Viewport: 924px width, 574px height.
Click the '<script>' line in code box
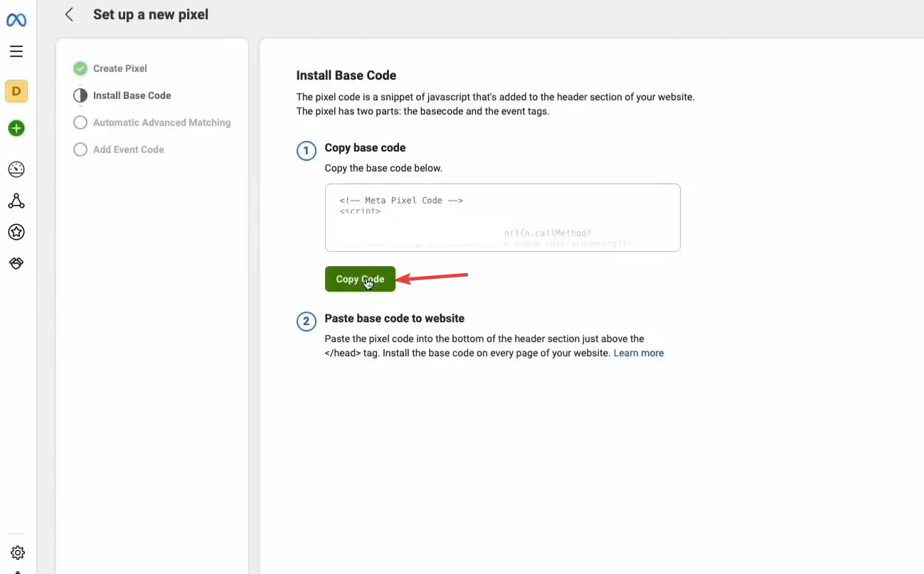tap(360, 211)
